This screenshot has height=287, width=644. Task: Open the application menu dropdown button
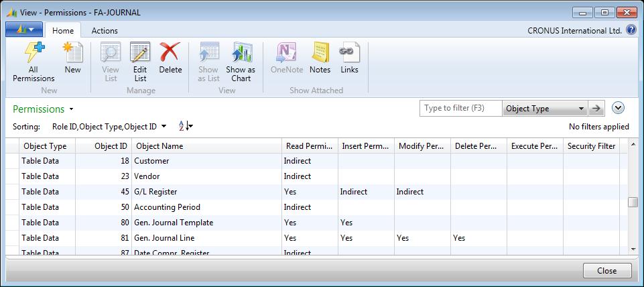[x=24, y=30]
